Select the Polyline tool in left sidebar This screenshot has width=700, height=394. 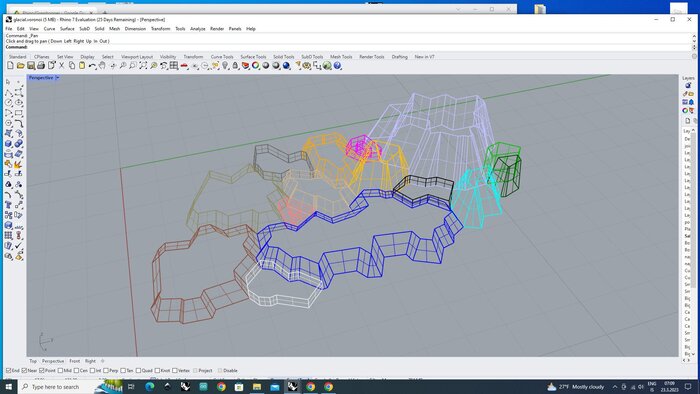(8, 92)
